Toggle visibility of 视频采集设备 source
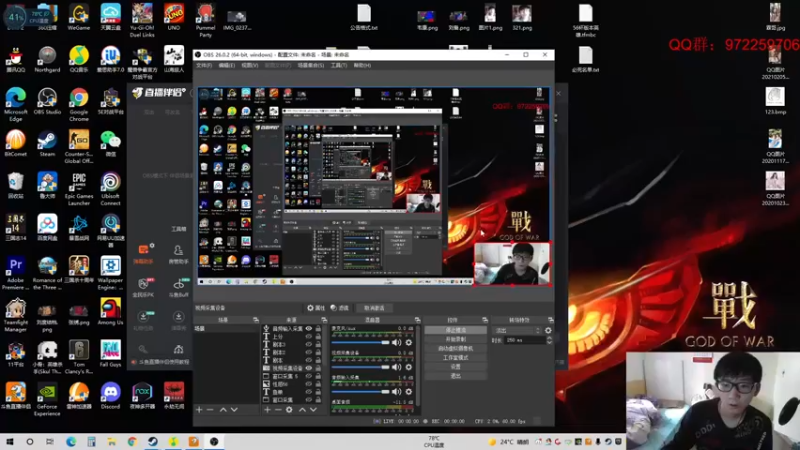The width and height of the screenshot is (800, 450). (309, 368)
